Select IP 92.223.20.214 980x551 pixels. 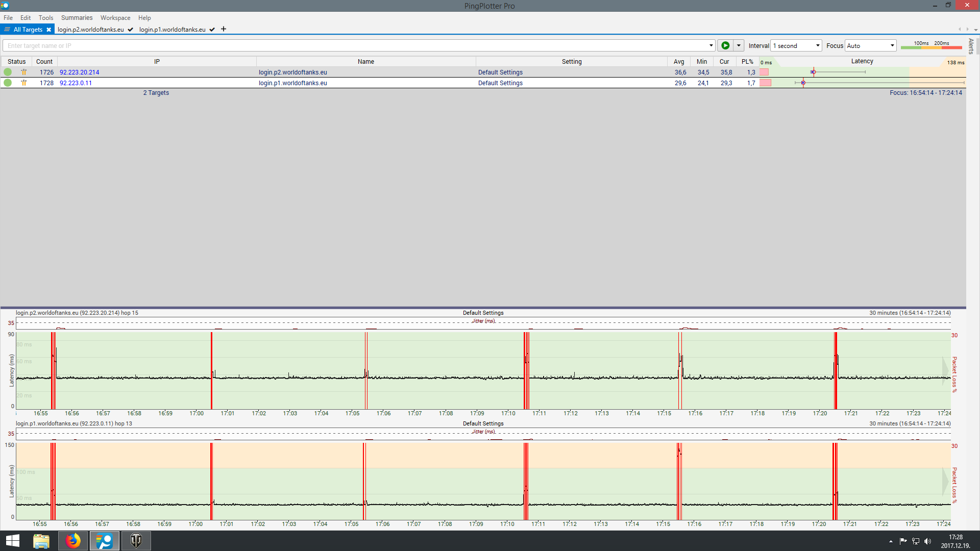pyautogui.click(x=79, y=72)
